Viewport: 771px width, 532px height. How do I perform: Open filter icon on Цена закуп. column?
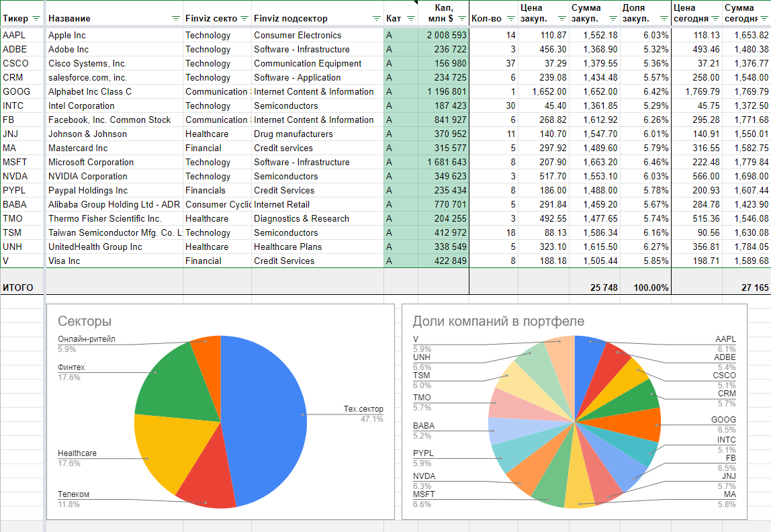click(x=562, y=19)
